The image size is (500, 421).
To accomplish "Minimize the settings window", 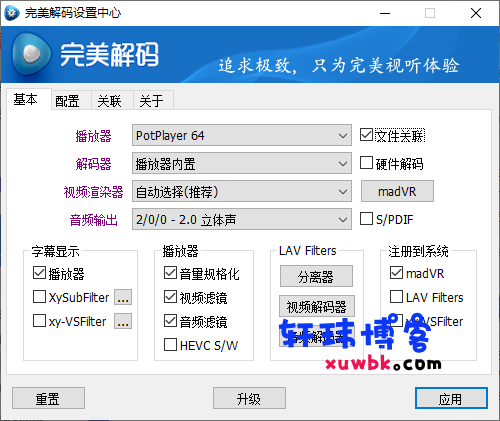I will click(x=385, y=13).
